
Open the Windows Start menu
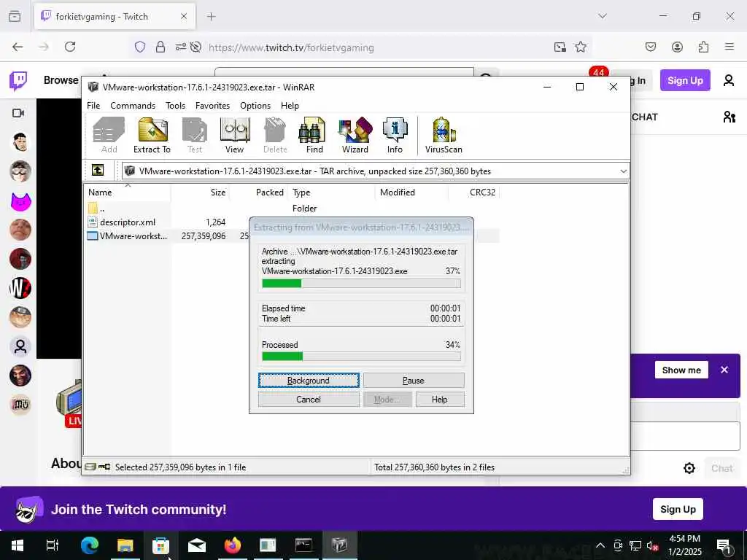click(x=18, y=545)
